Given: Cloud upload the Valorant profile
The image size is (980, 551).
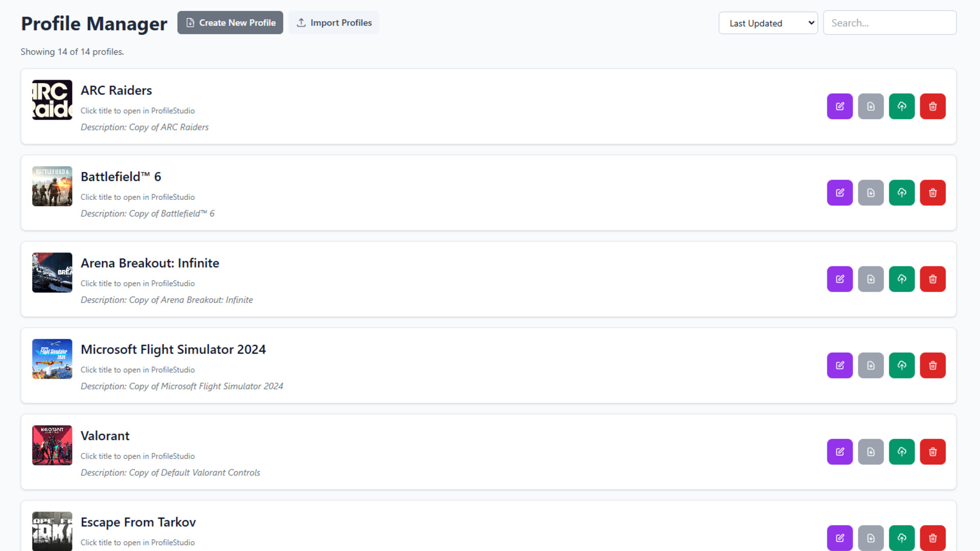Looking at the screenshot, I should tap(902, 452).
